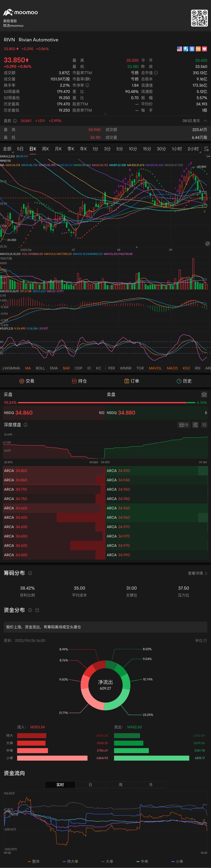This screenshot has height=868, width=211.
Task: Tap bid row ARCA 34.660
Action: (x=54, y=508)
